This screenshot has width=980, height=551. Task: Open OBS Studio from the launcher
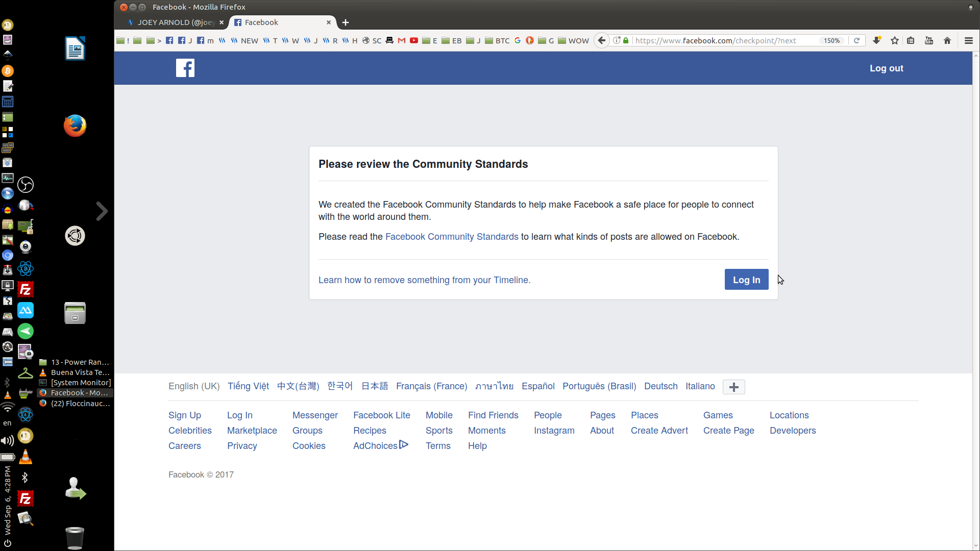tap(26, 185)
